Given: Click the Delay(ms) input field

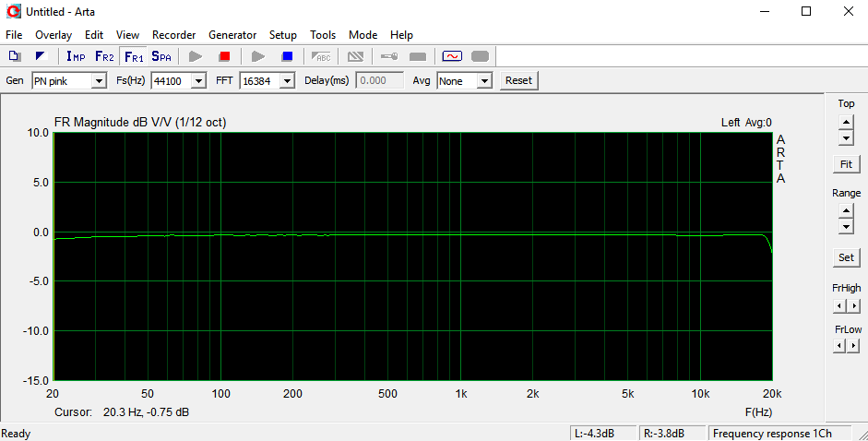Looking at the screenshot, I should pos(379,80).
